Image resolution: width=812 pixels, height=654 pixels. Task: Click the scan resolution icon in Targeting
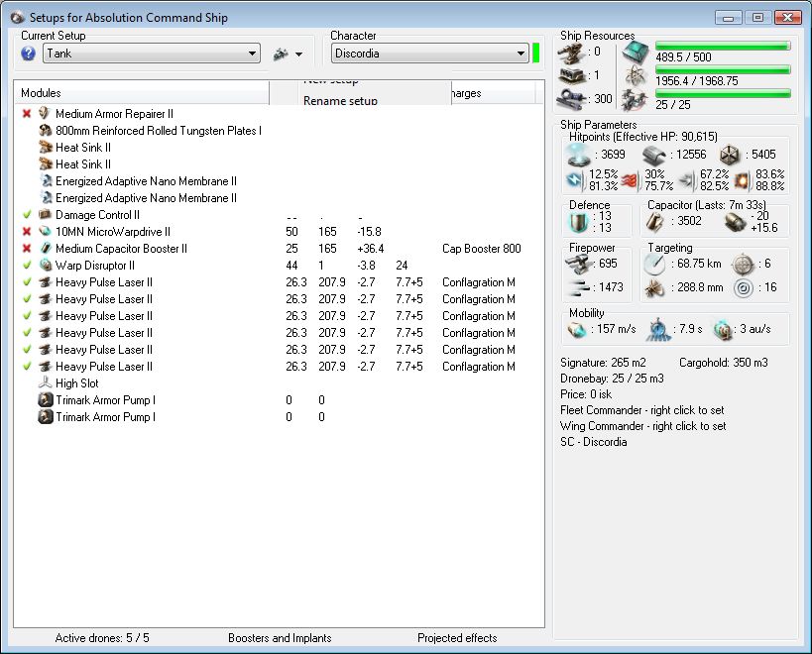[655, 287]
